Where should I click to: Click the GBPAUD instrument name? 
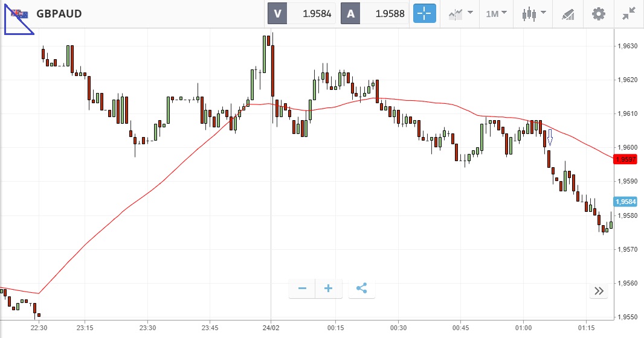pyautogui.click(x=59, y=13)
